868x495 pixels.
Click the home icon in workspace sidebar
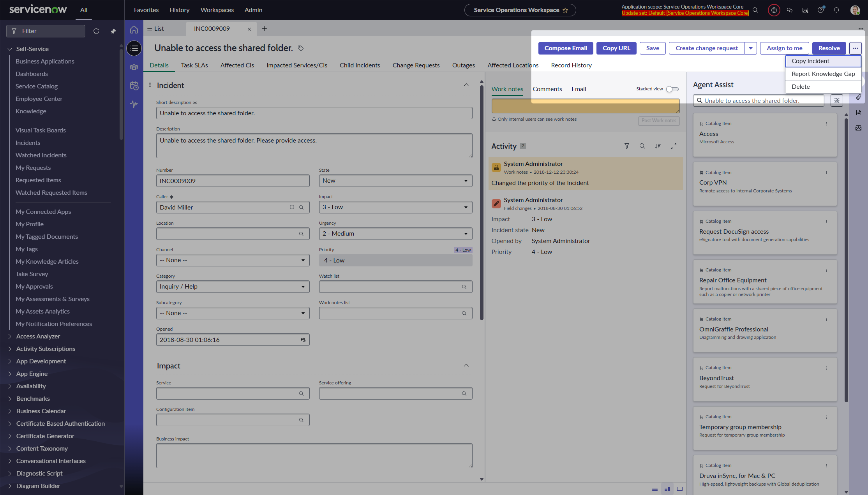[134, 30]
